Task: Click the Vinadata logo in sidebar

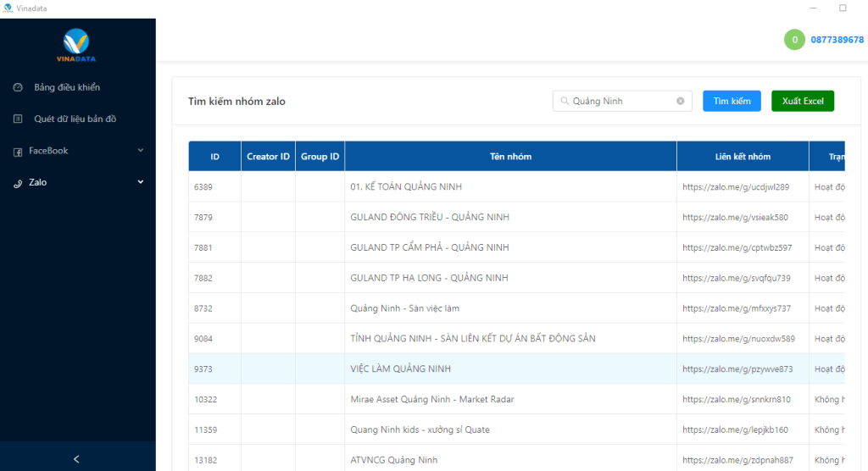Action: coord(77,46)
